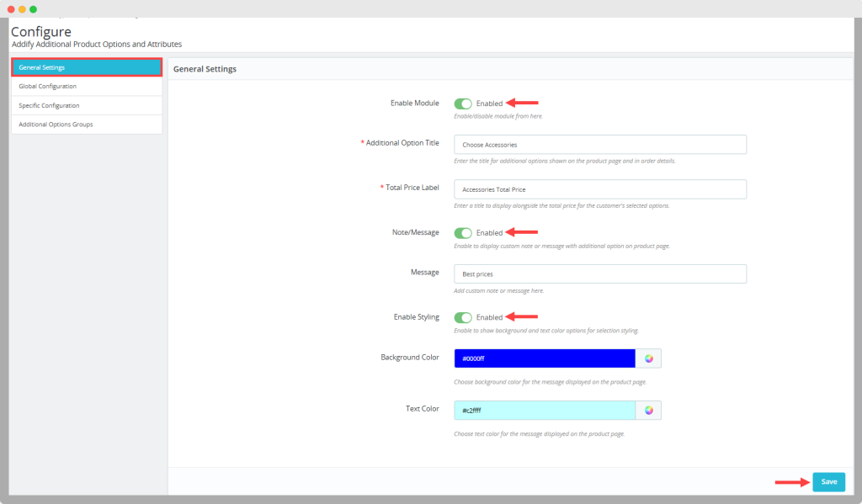Viewport: 862px width, 504px height.
Task: Click the General Settings panel header
Action: 205,69
